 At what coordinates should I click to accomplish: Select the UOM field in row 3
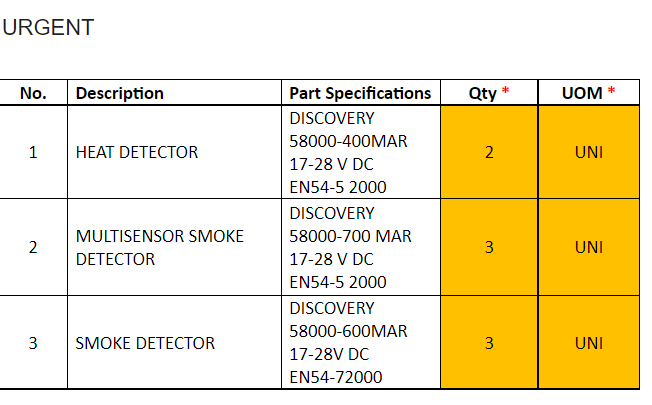pyautogui.click(x=589, y=343)
